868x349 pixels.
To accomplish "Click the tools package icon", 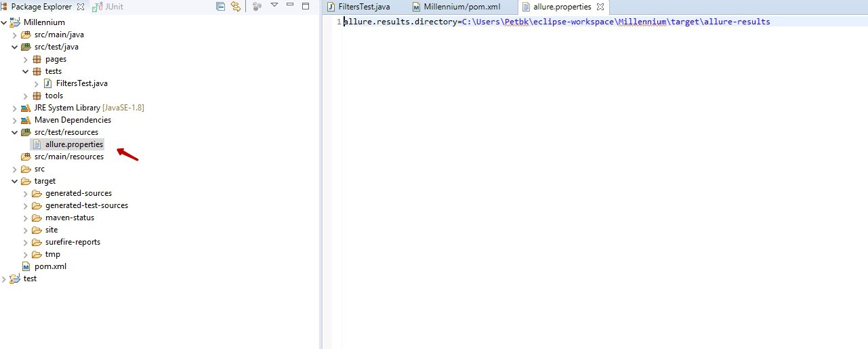I will (37, 96).
